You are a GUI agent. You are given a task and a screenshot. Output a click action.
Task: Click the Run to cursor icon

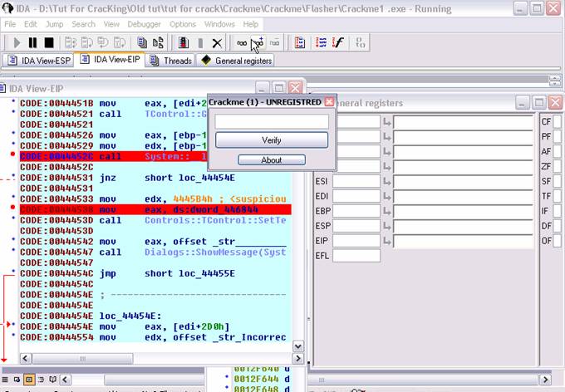tap(120, 43)
